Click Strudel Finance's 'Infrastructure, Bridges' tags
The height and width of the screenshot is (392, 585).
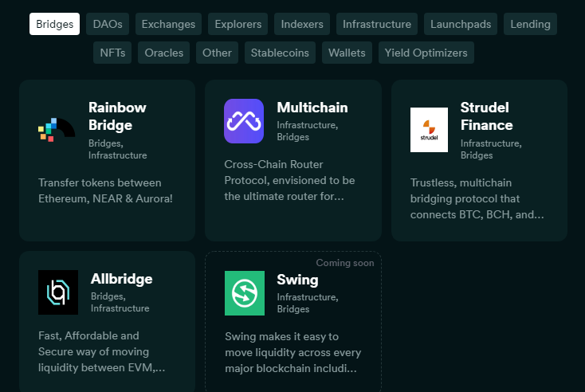[x=491, y=149]
